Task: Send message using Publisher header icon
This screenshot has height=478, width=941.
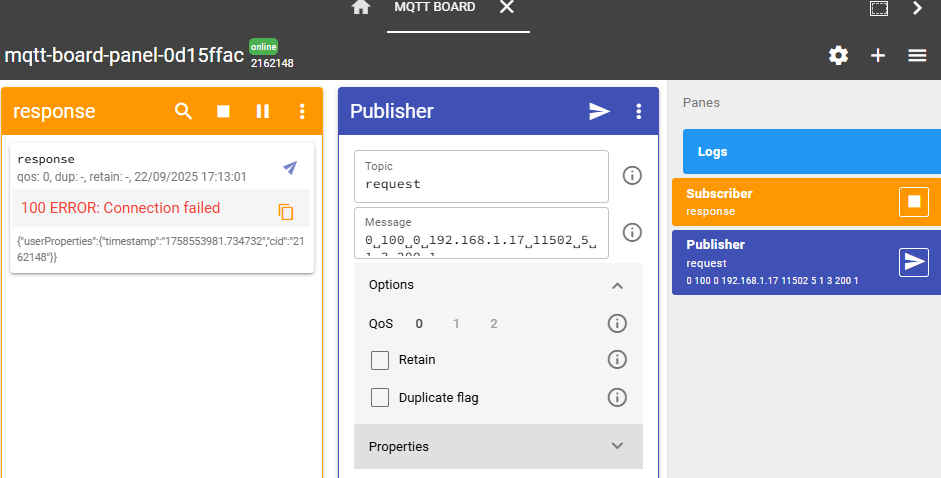Action: 599,111
